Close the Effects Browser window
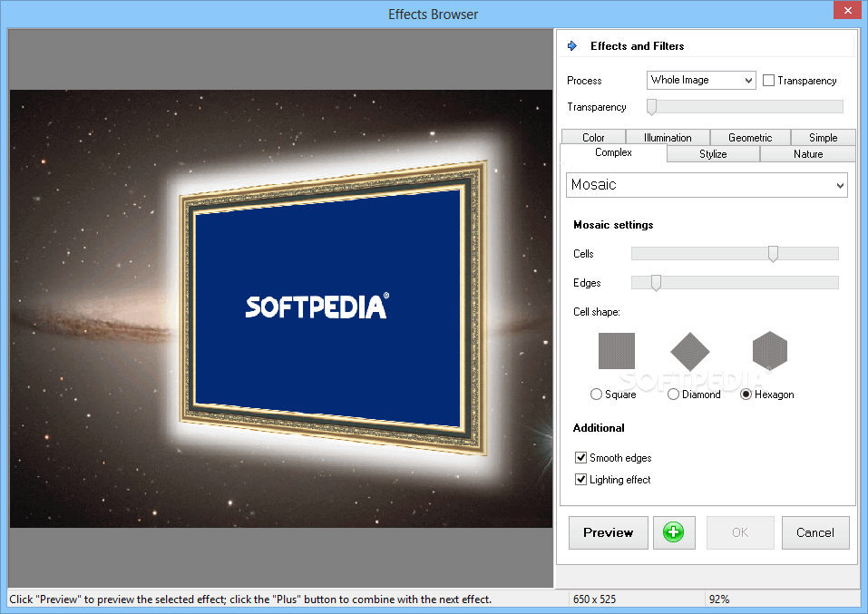Screen dimensions: 868x614 coord(848,10)
